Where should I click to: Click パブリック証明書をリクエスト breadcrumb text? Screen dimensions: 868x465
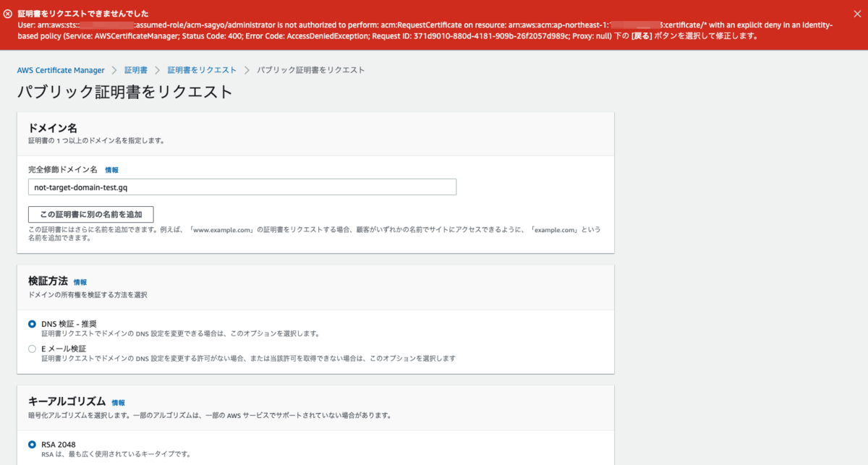coord(311,70)
